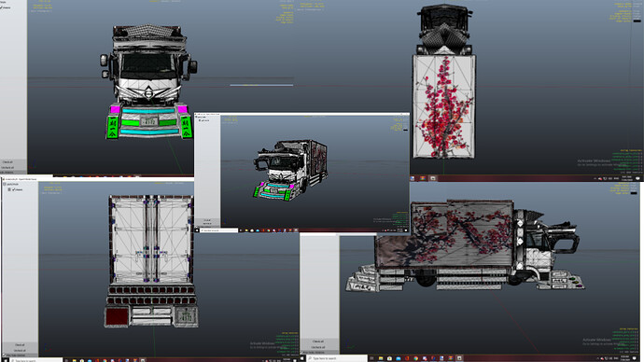The height and width of the screenshot is (362, 644).
Task: Click the Task View icon next to the search box
Action: (x=371, y=358)
